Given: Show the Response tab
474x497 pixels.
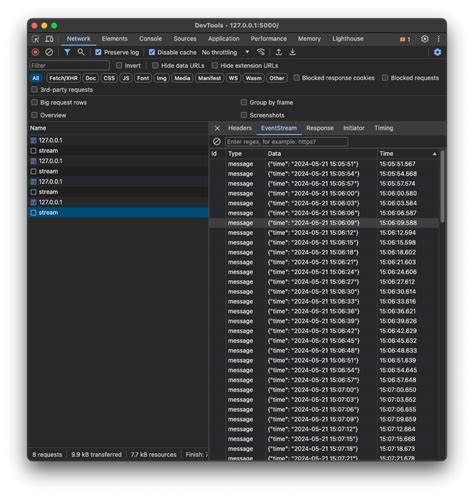Looking at the screenshot, I should pyautogui.click(x=320, y=128).
